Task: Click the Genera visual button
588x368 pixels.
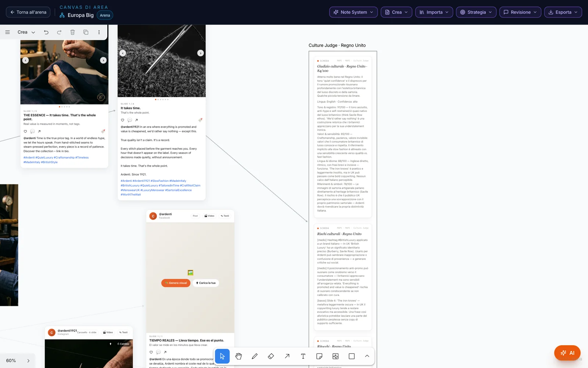Action: pos(176,283)
